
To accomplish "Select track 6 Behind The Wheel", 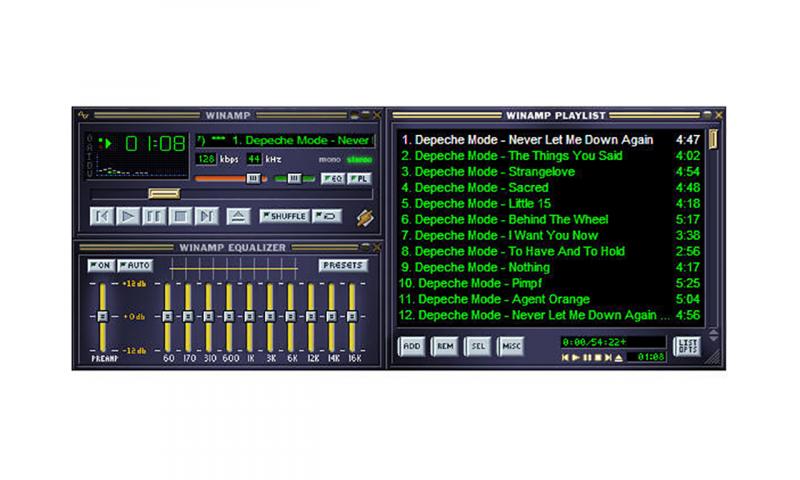I will point(551,219).
